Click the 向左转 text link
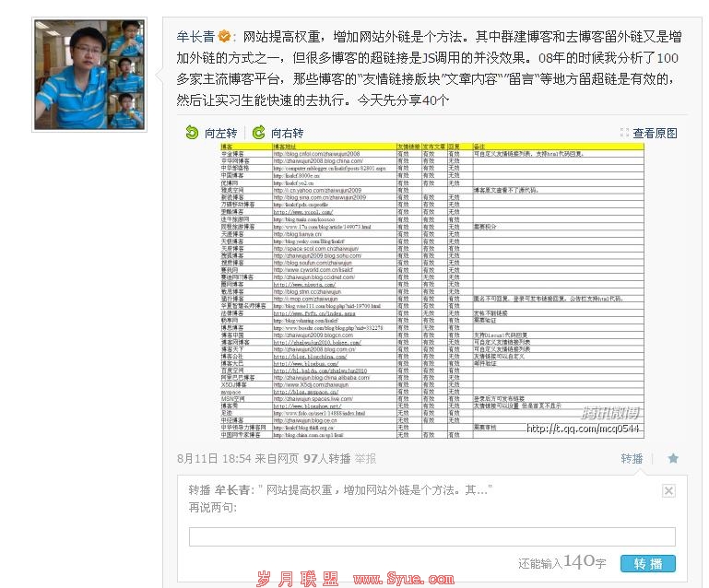Viewport: 709px width, 588px height. (220, 134)
